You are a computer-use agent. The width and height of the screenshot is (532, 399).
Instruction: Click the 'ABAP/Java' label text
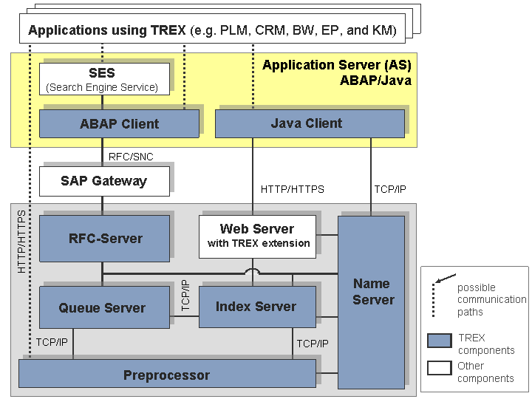coord(375,81)
